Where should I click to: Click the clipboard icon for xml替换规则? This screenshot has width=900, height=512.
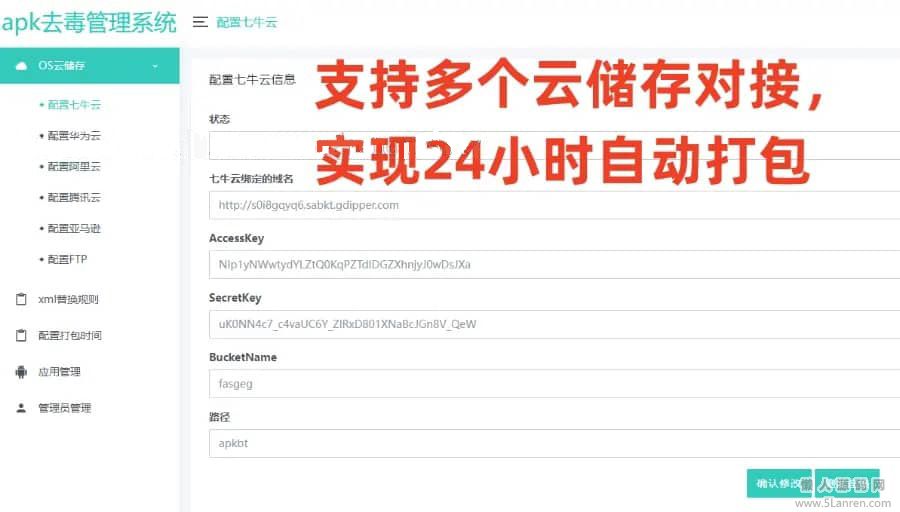pyautogui.click(x=21, y=299)
